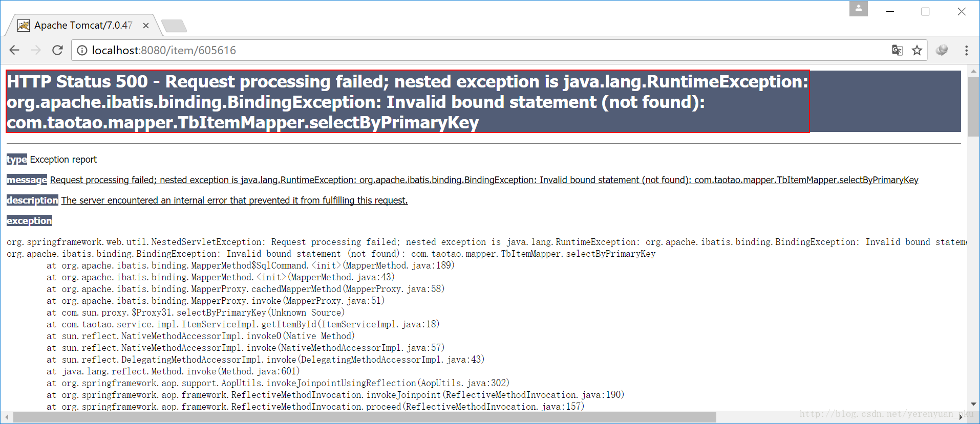Click the ReflectiveMethodInvocation.invokeJoinpoint trace line

tap(335, 395)
